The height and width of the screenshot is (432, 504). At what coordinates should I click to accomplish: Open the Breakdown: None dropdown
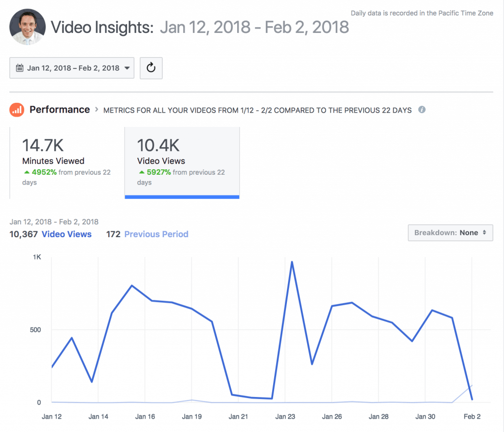click(450, 233)
